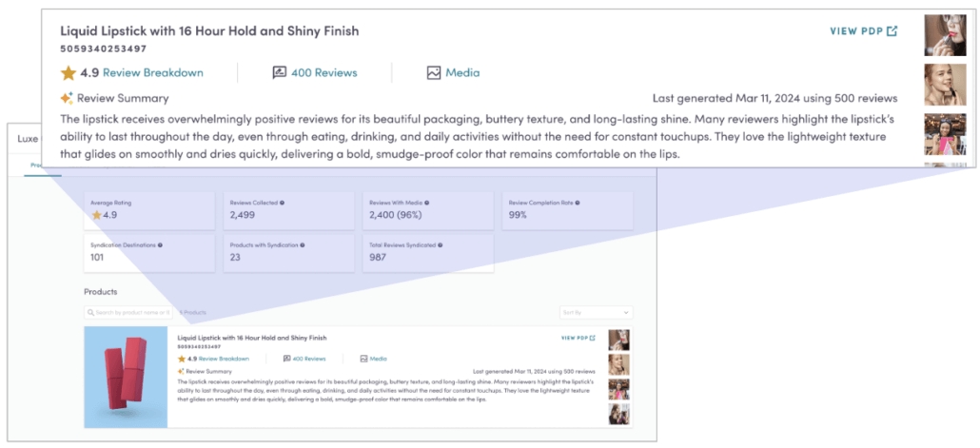
Task: Open the 400 Reviews link in enlarged card
Action: pyautogui.click(x=323, y=73)
